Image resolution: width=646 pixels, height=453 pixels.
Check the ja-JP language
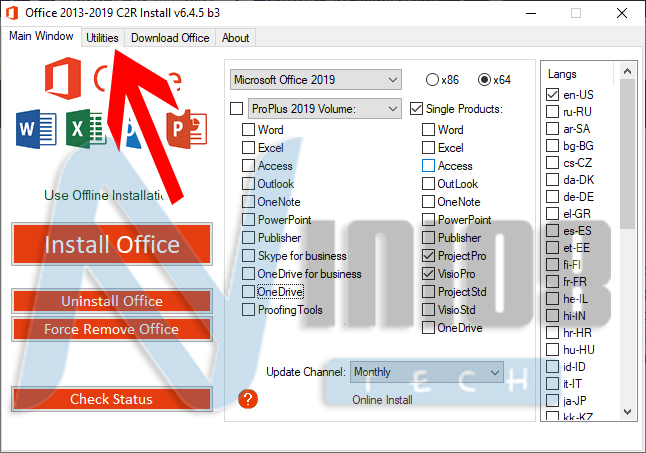(x=552, y=400)
